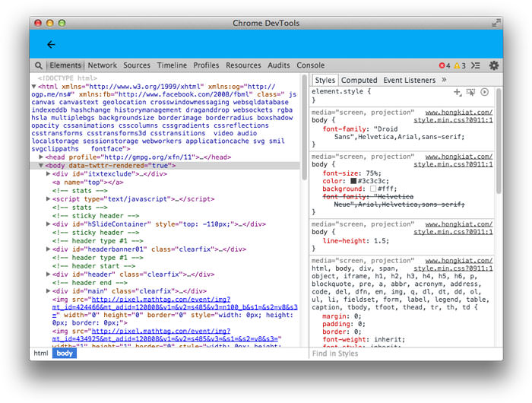Select html in the breadcrumb bar
Image resolution: width=532 pixels, height=403 pixels.
click(x=41, y=354)
